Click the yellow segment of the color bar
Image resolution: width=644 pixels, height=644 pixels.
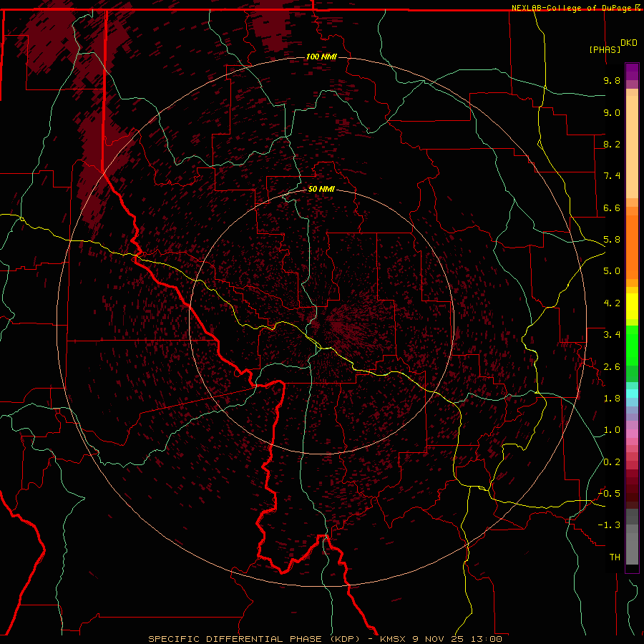[x=632, y=306]
